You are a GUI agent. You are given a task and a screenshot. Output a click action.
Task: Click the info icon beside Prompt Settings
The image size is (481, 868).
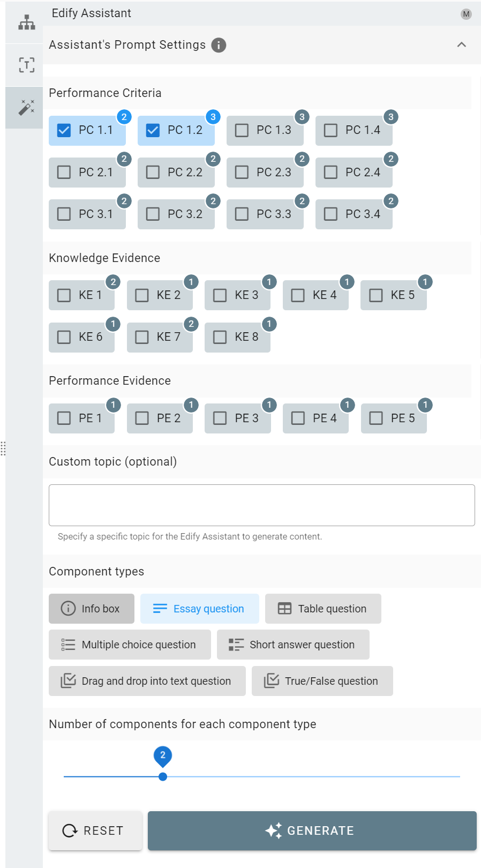219,45
